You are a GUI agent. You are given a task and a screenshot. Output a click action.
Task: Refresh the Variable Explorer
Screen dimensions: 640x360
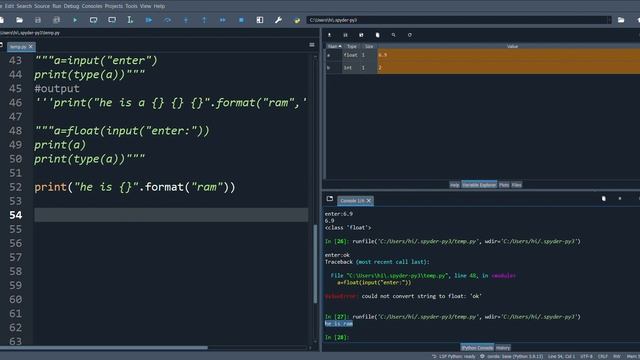pyautogui.click(x=410, y=35)
